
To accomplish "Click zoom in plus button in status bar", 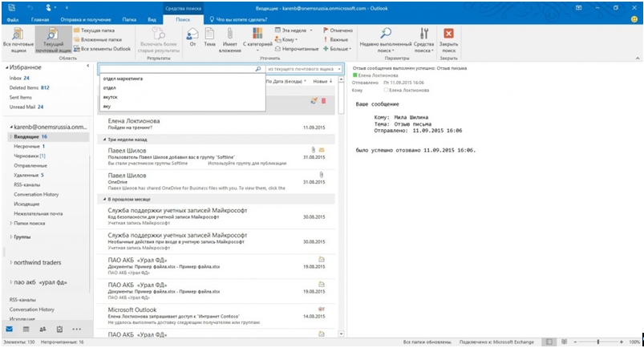I will pyautogui.click(x=622, y=342).
